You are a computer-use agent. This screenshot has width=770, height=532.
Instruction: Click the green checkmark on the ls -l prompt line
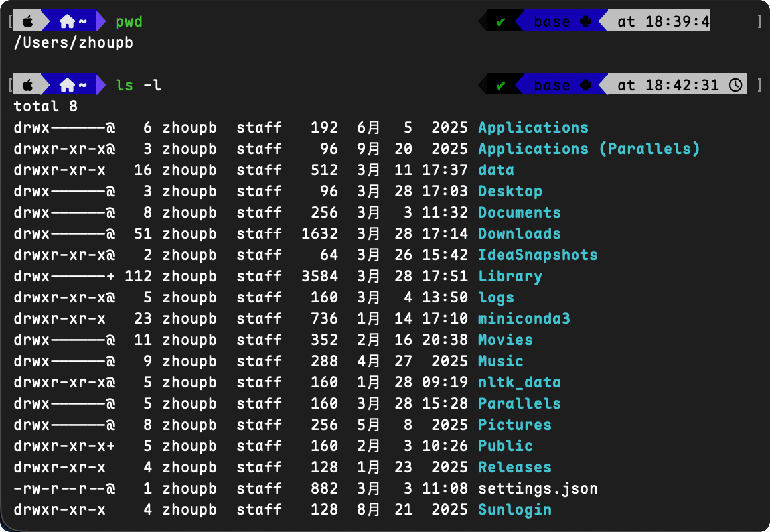501,85
